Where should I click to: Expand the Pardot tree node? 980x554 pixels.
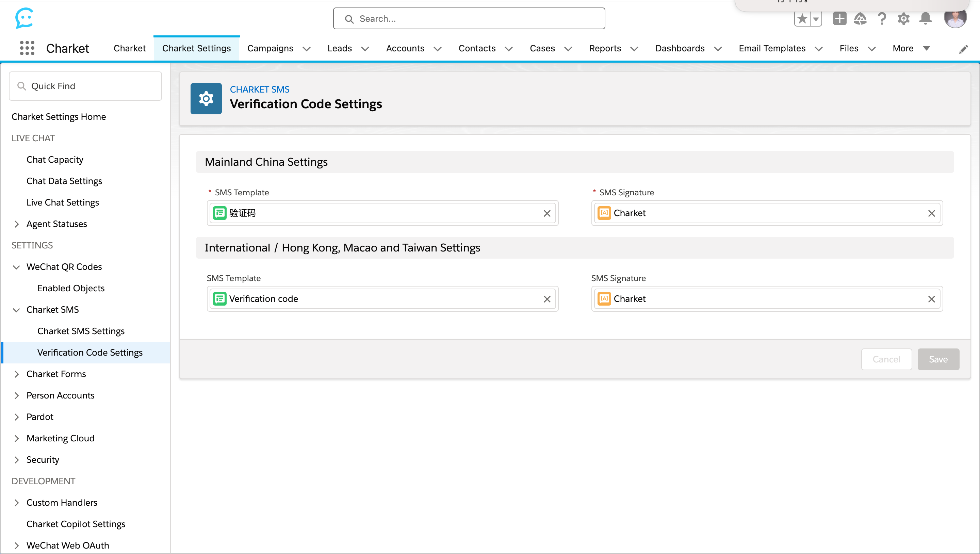point(16,417)
